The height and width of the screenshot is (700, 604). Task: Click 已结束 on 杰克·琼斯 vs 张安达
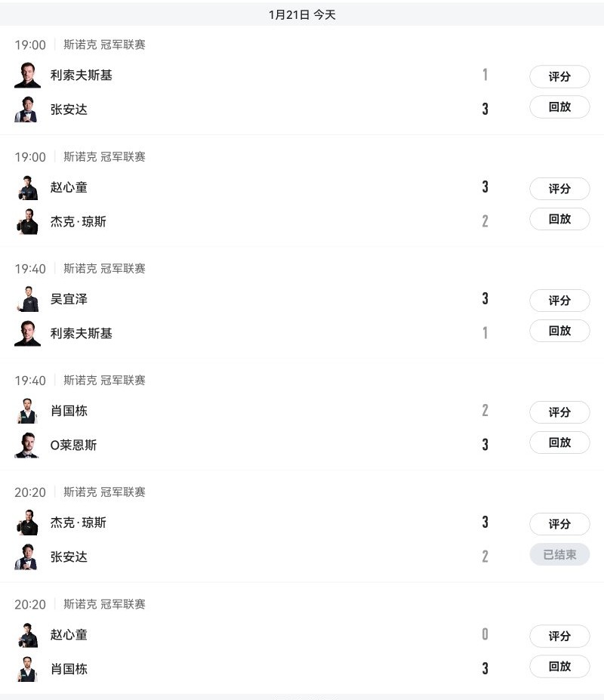click(559, 555)
